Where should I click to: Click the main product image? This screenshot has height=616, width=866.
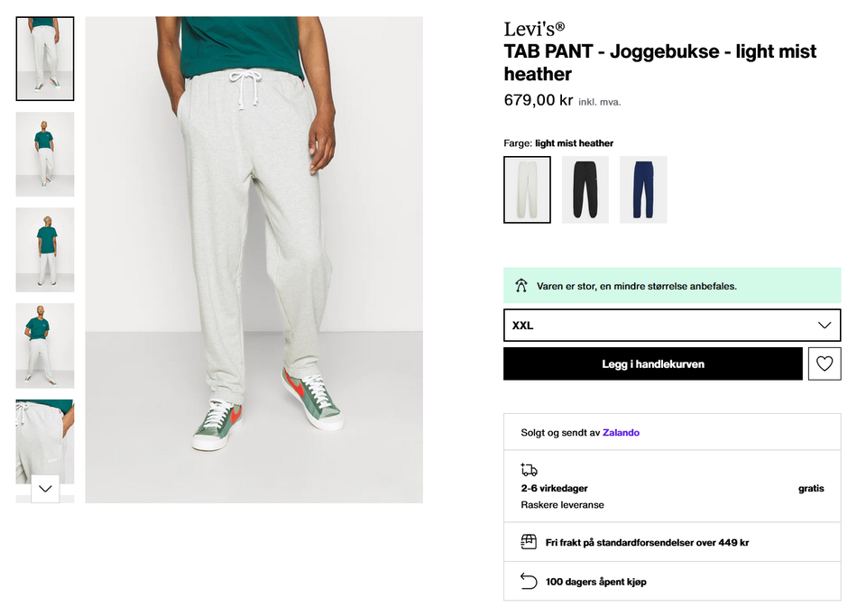point(254,260)
